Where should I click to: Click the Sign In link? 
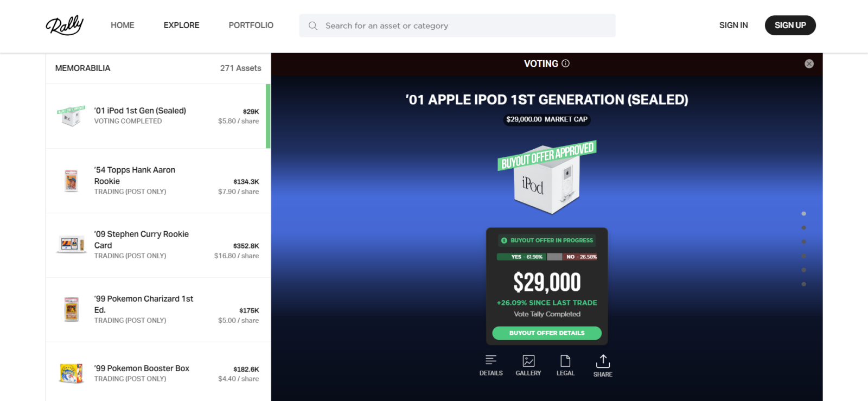click(733, 25)
